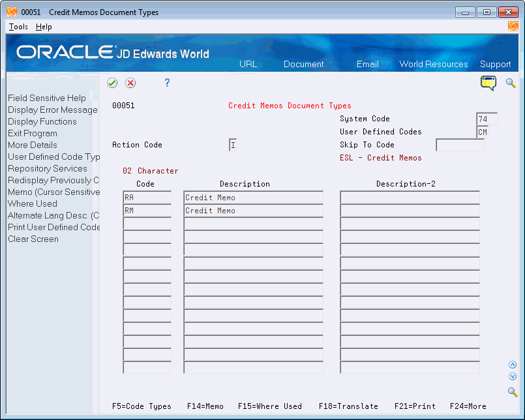Screen dimensions: 525x420
Task: Select Display Error Message option
Action: pyautogui.click(x=53, y=110)
